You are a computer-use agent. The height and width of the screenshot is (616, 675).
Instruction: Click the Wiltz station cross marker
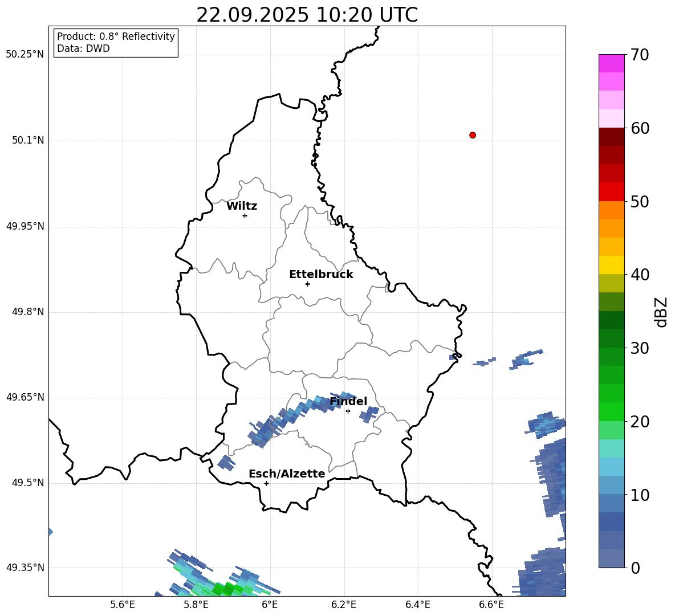pos(245,215)
